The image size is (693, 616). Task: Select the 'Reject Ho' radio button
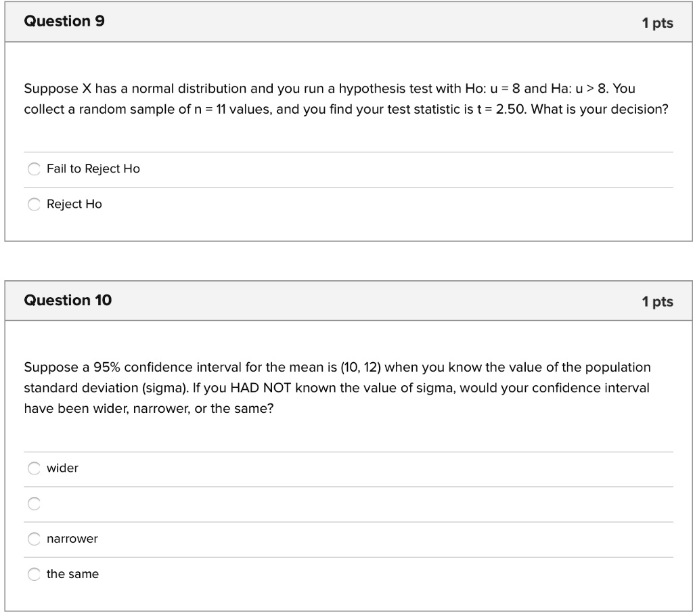34,204
